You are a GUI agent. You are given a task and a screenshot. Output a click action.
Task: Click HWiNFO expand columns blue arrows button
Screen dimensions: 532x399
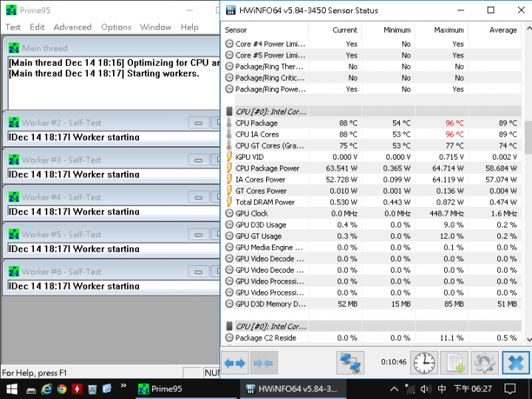235,363
